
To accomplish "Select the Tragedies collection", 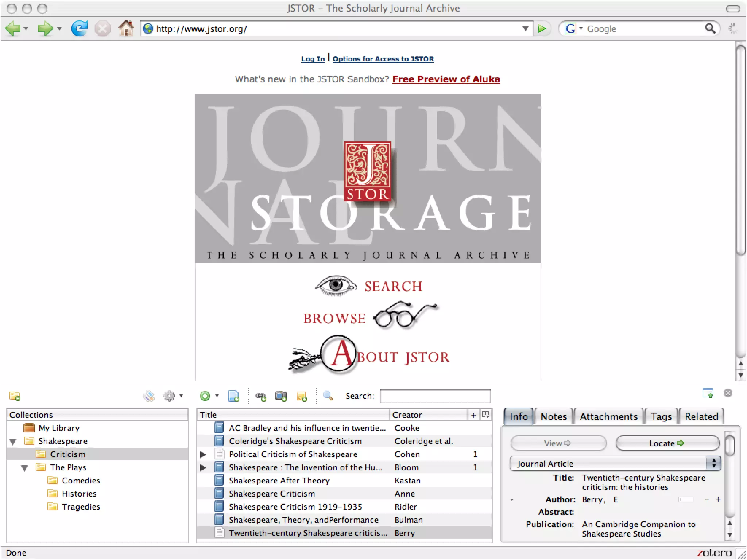I will pyautogui.click(x=81, y=507).
